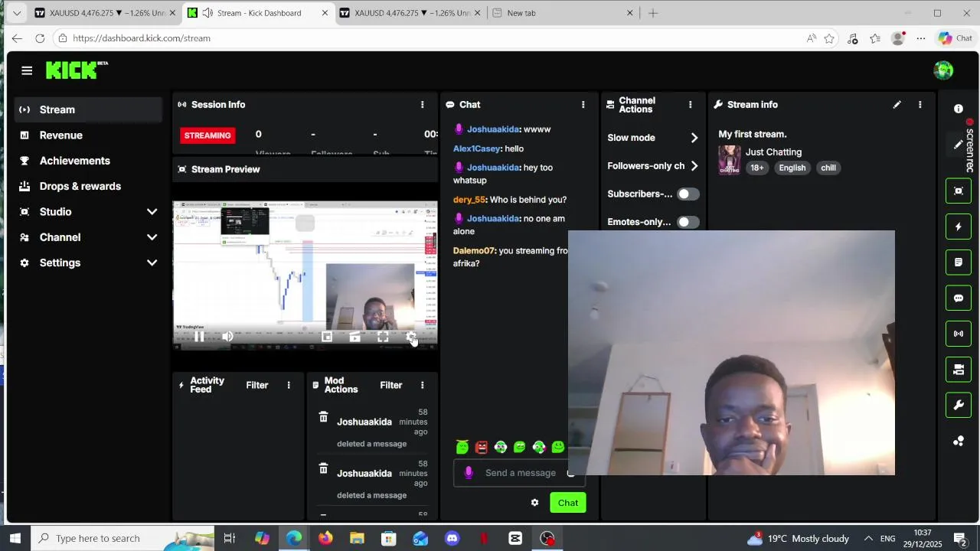Click the trash icon on the first Joshuaakida mod action
Screen dimensions: 980x551
[x=323, y=417]
